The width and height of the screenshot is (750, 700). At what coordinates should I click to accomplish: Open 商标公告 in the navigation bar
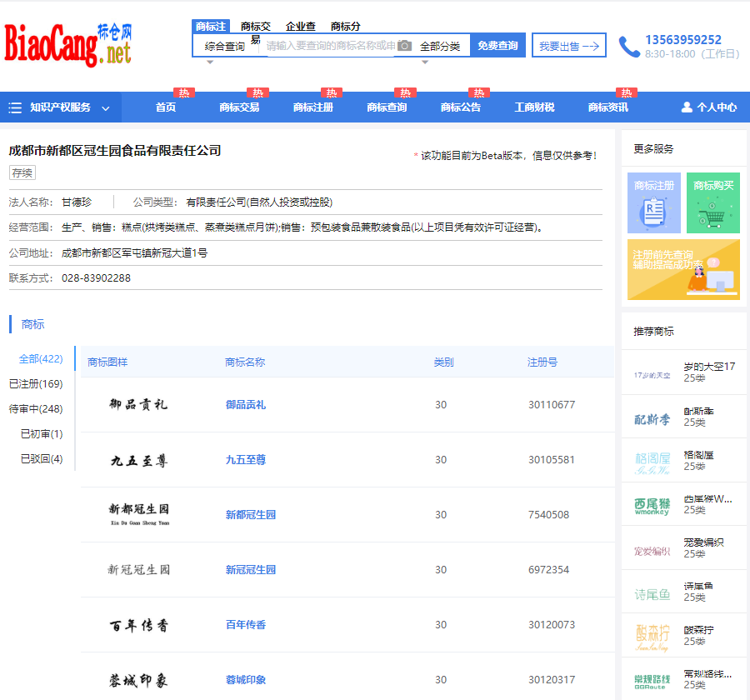(460, 107)
